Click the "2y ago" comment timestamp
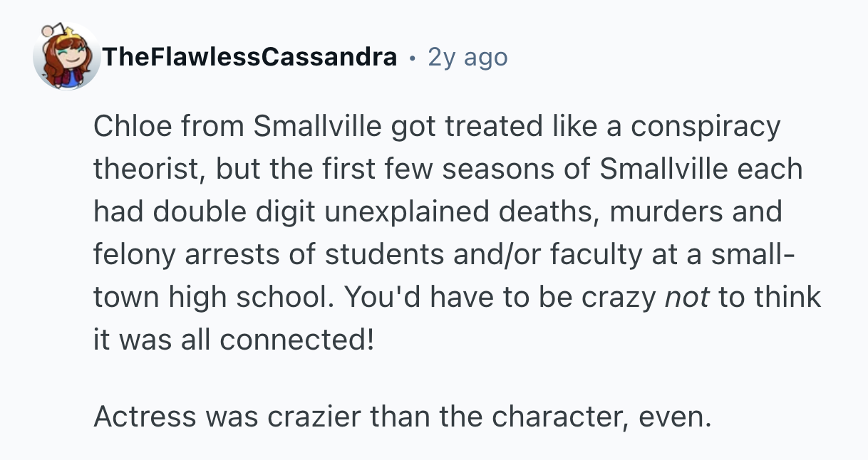 [467, 57]
